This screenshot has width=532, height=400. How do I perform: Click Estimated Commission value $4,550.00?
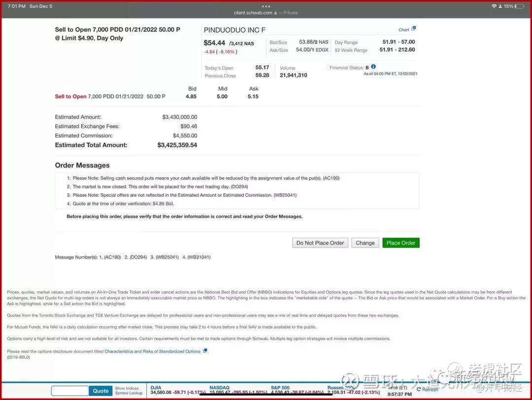tap(185, 135)
